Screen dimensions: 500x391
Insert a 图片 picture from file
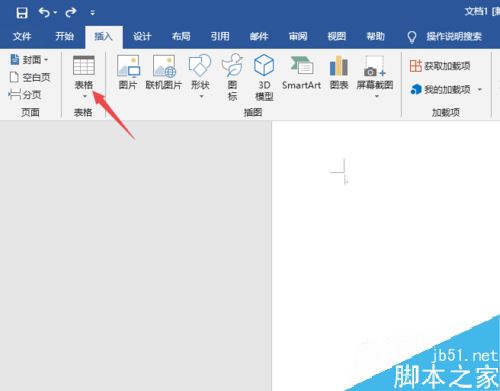(x=128, y=72)
